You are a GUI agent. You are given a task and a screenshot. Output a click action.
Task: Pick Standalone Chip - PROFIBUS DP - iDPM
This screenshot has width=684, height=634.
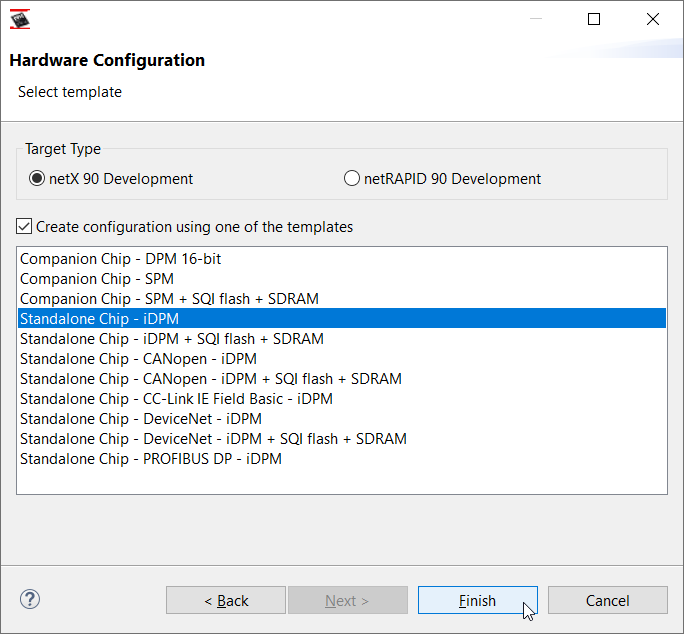tap(151, 459)
